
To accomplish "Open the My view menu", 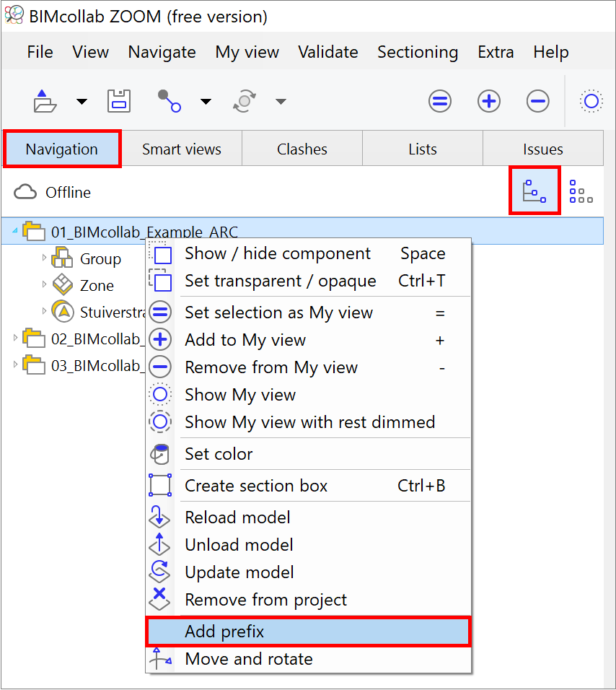I will pos(247,52).
